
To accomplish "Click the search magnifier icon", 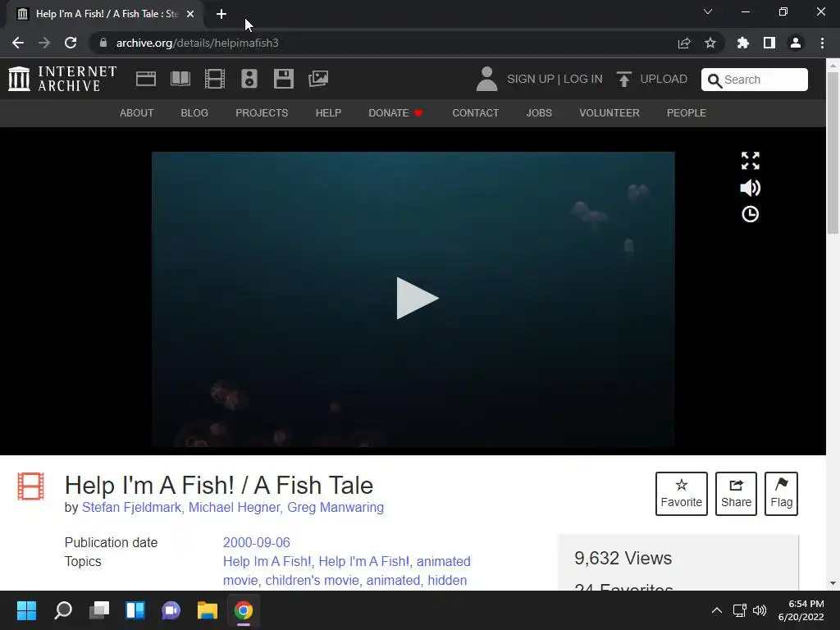I will coord(714,80).
